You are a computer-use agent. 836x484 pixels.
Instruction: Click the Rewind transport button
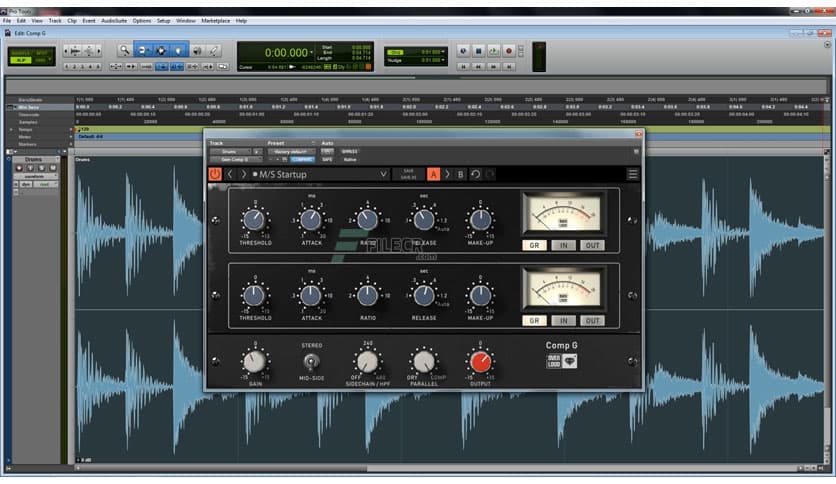coord(478,67)
